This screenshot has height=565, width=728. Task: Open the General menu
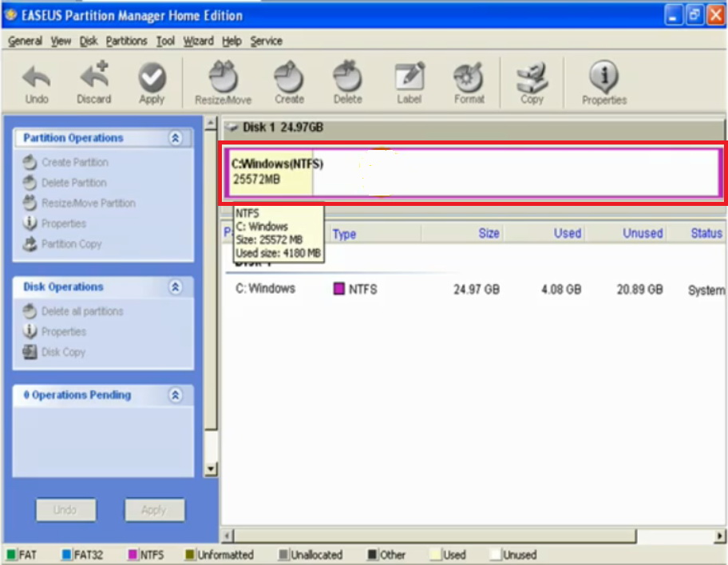click(25, 41)
